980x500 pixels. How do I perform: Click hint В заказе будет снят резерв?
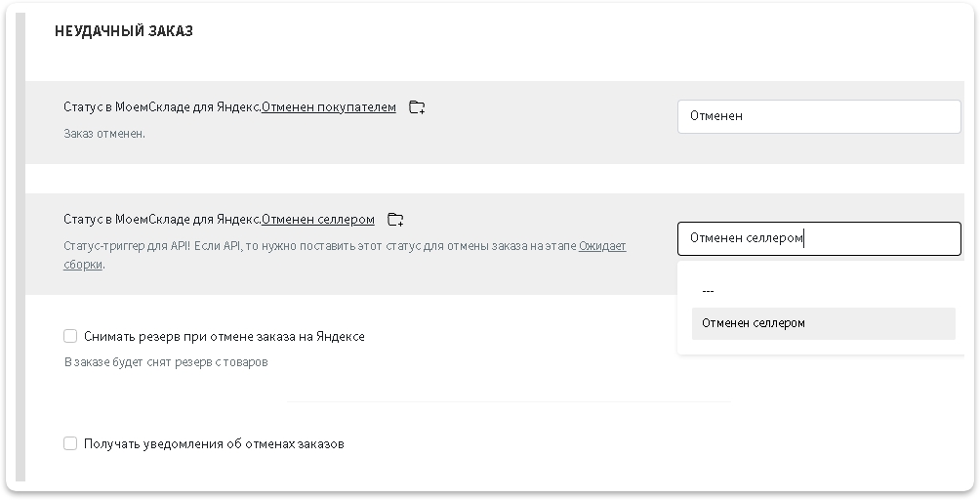point(166,362)
